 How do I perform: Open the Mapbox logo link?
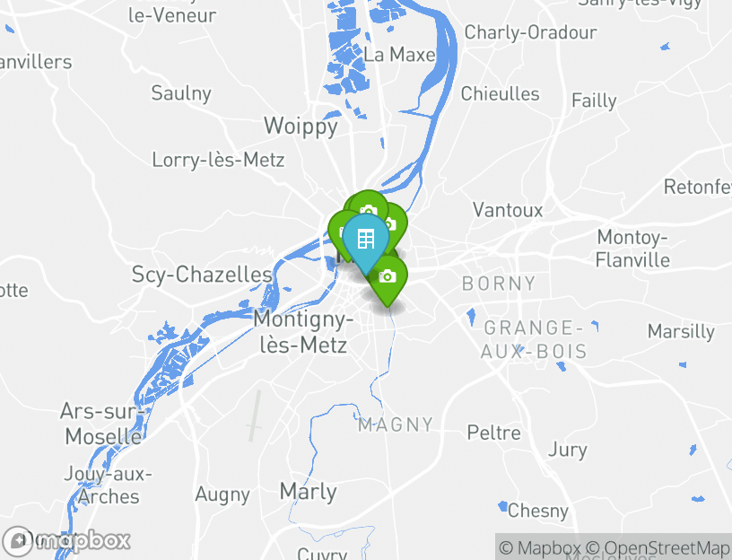(x=67, y=541)
